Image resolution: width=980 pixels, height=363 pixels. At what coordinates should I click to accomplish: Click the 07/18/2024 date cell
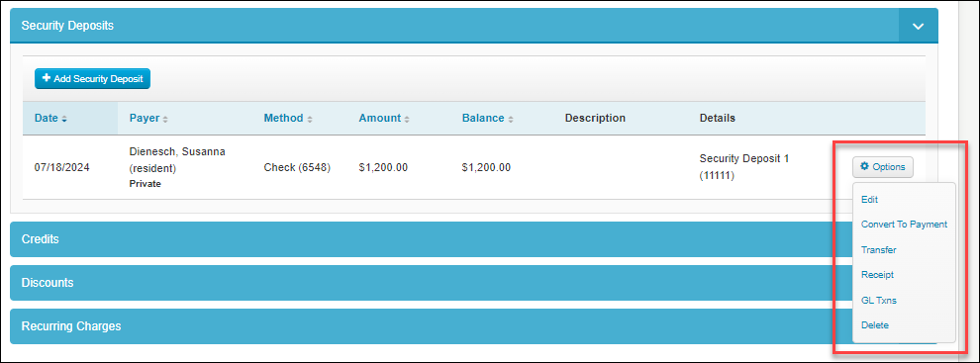(62, 167)
